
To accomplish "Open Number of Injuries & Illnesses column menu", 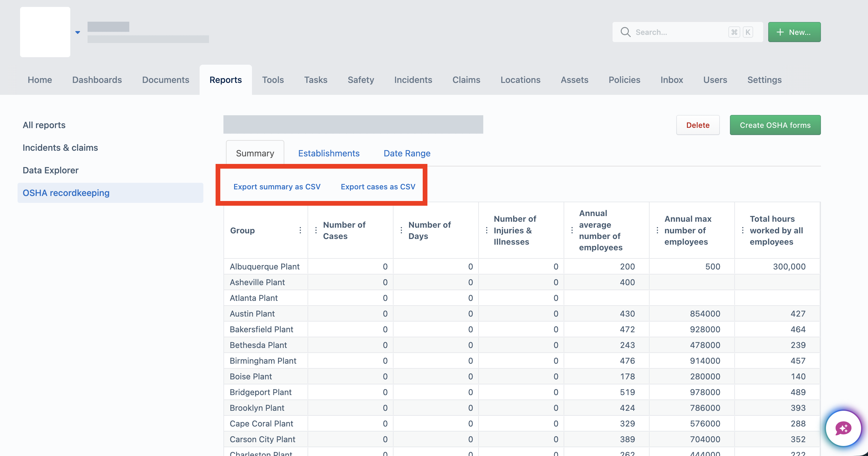I will click(x=486, y=231).
